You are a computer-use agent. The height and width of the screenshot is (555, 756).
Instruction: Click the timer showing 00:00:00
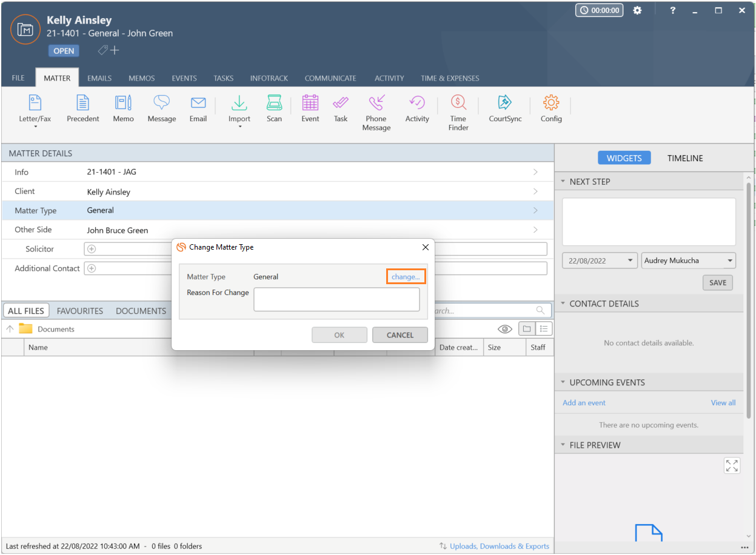599,10
